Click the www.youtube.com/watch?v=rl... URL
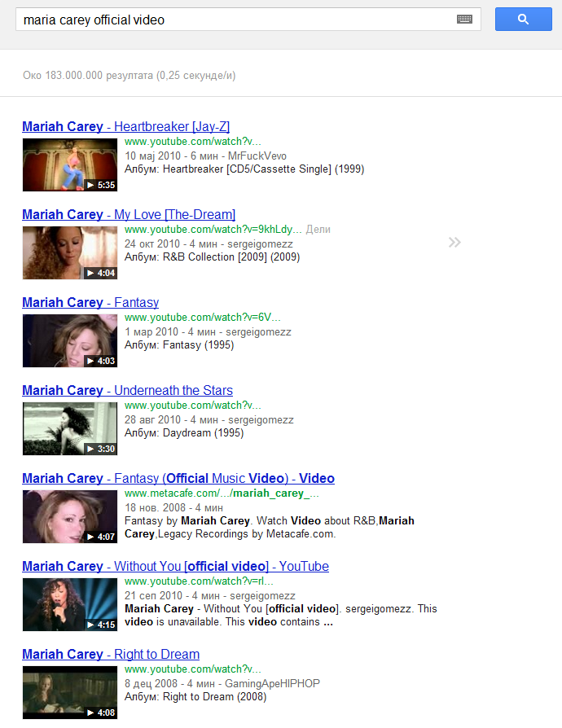Viewport: 562px width, 728px height. click(199, 581)
